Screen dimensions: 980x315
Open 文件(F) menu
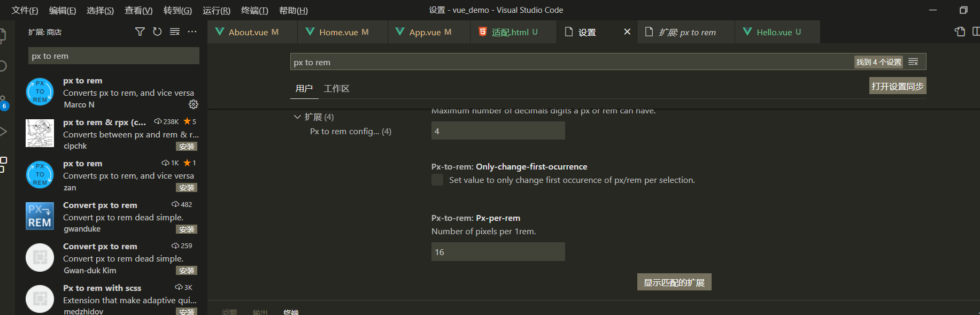(x=25, y=10)
